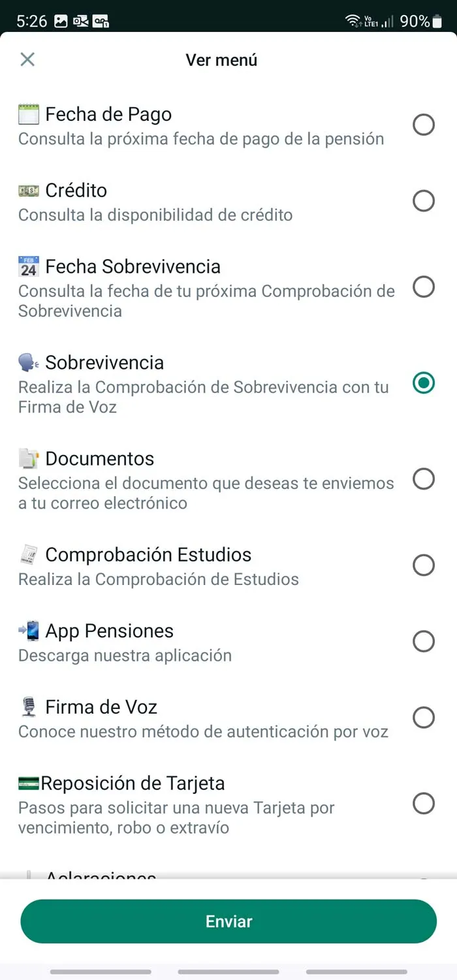Click the money icon beside Crédito
Image resolution: width=457 pixels, height=980 pixels.
[x=27, y=190]
